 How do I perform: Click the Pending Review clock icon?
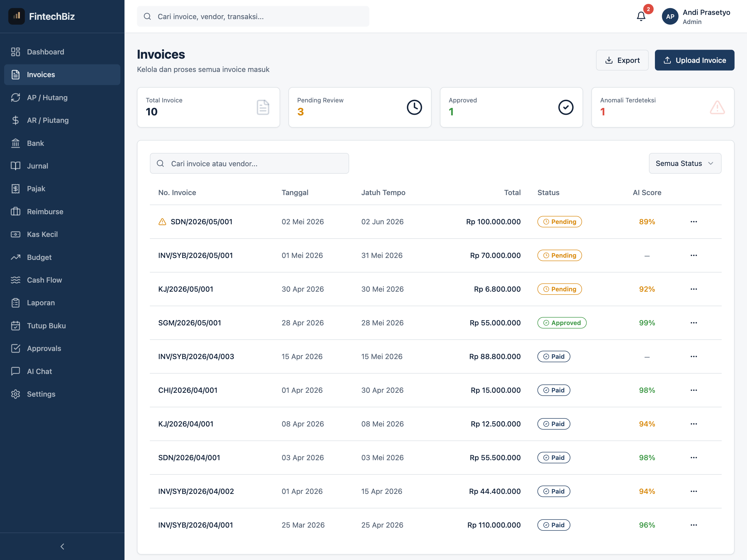tap(414, 107)
